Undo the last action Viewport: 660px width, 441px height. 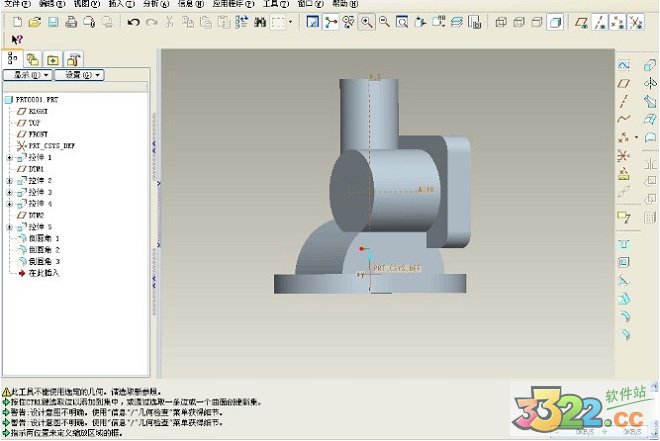[133, 22]
